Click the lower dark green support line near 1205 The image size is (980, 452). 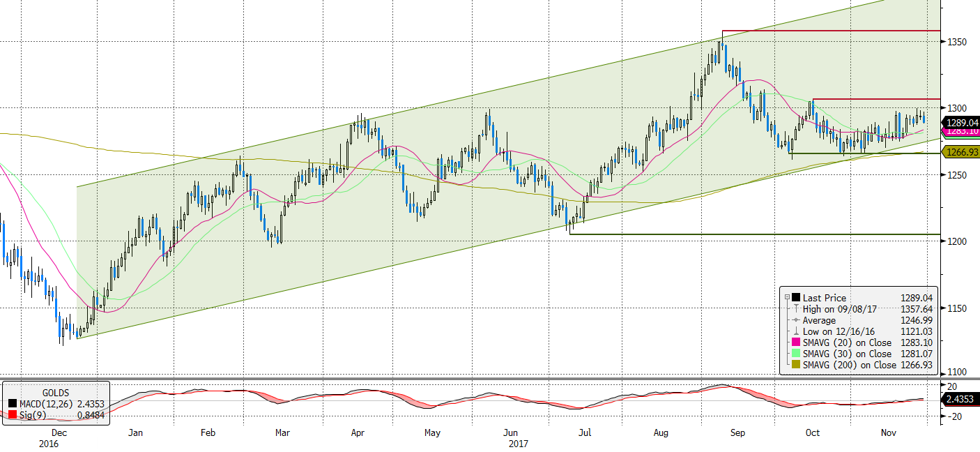point(755,234)
